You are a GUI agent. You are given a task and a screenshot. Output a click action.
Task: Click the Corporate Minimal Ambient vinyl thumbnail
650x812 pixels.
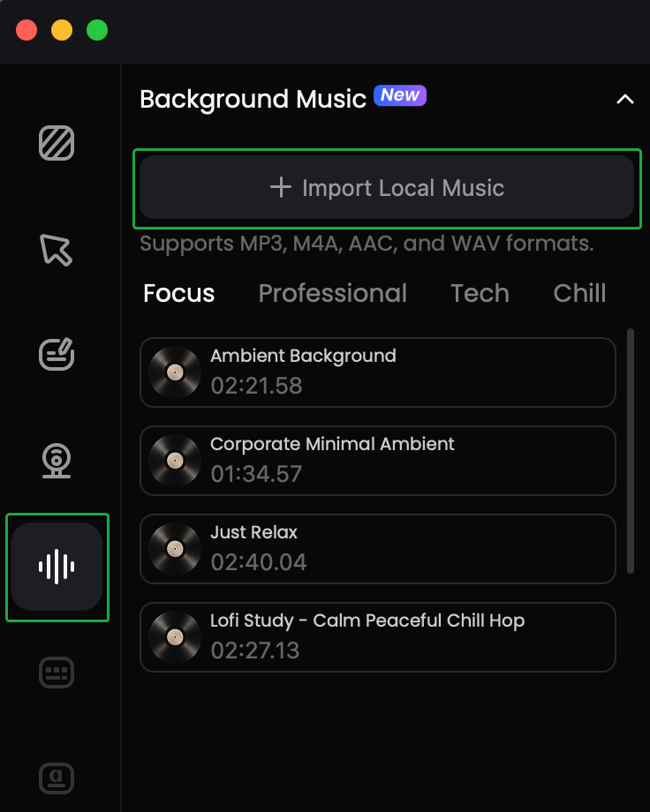coord(175,461)
